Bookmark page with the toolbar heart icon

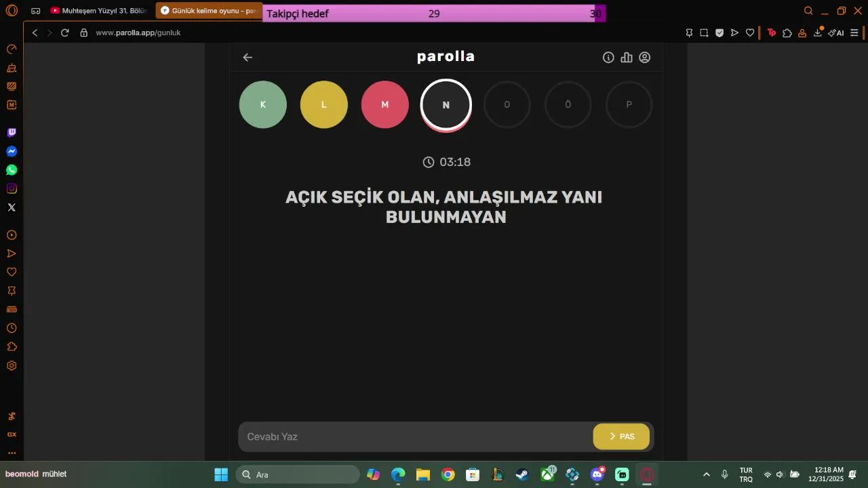point(750,33)
